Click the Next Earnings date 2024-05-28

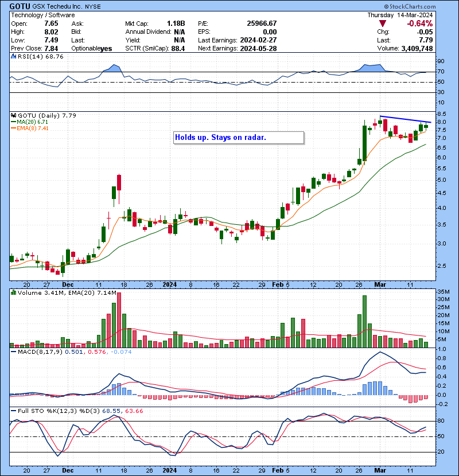pos(258,48)
